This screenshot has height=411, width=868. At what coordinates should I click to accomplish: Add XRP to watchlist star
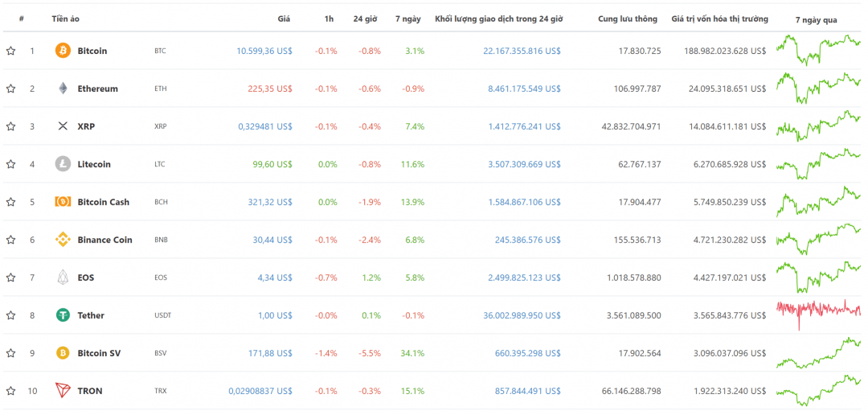[x=10, y=126]
